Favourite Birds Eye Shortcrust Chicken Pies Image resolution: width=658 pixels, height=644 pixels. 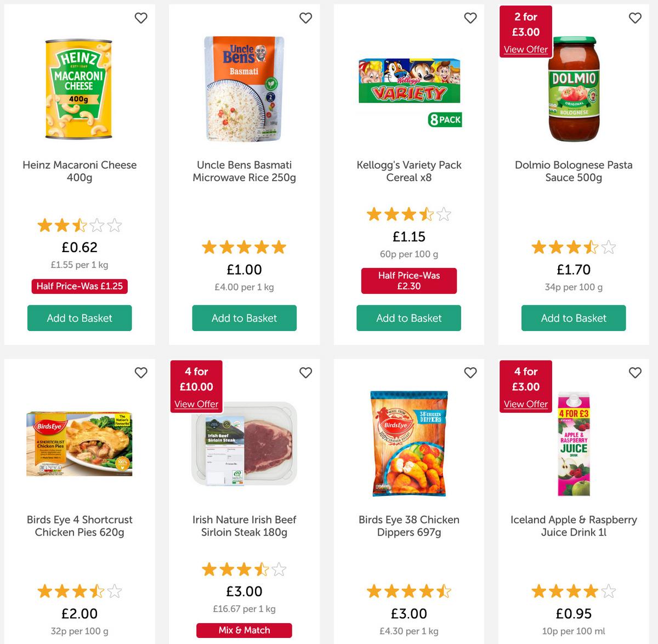click(x=141, y=373)
